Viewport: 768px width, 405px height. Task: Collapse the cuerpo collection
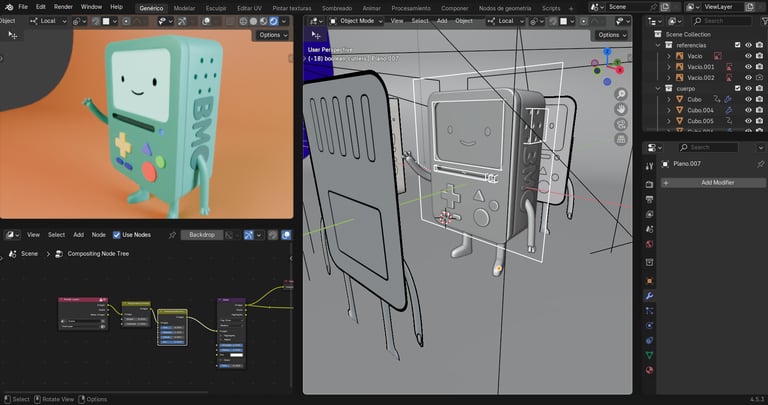tap(658, 89)
